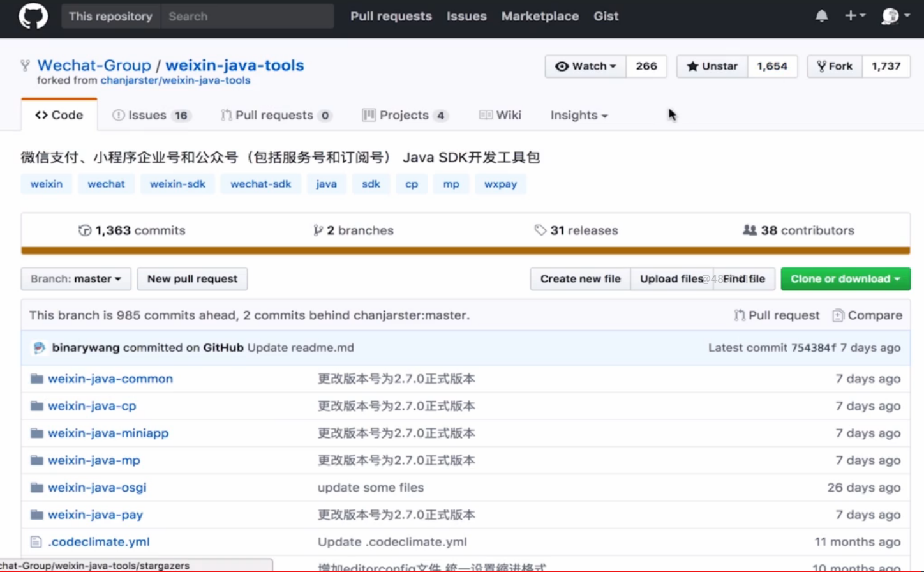Click Upload files button
This screenshot has width=924, height=572.
click(671, 279)
